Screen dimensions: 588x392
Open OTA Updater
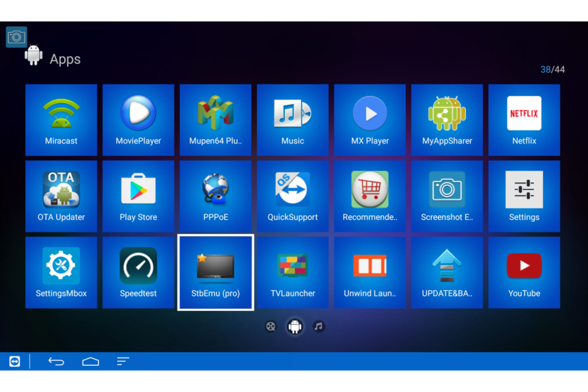[61, 196]
